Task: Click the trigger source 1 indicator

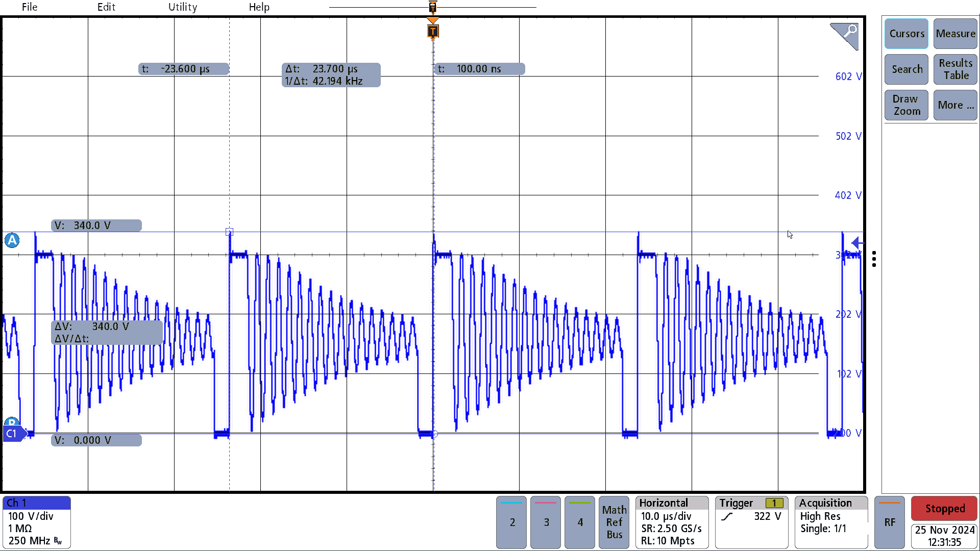Action: (x=774, y=503)
